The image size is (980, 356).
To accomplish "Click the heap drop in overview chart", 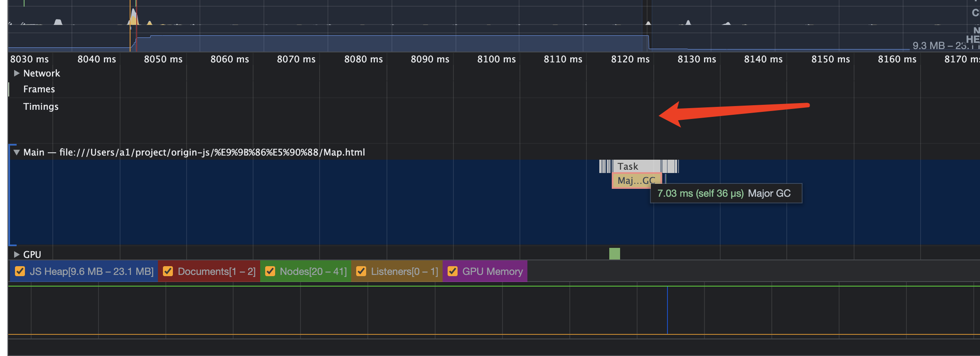I will pyautogui.click(x=649, y=42).
